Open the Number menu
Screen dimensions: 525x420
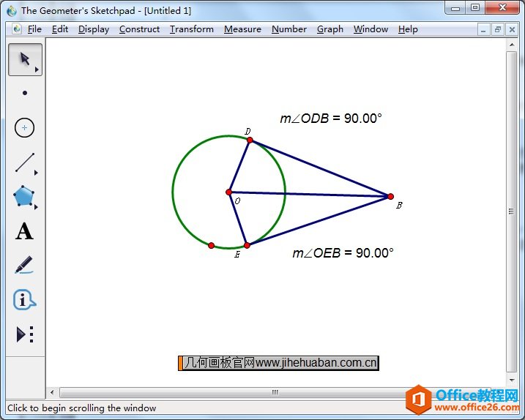(x=289, y=29)
